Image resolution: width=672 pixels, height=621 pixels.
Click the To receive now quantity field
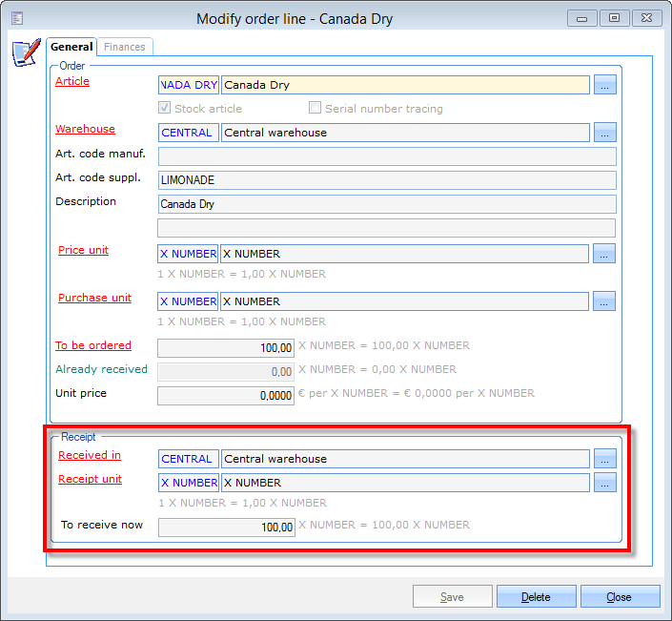[x=226, y=527]
